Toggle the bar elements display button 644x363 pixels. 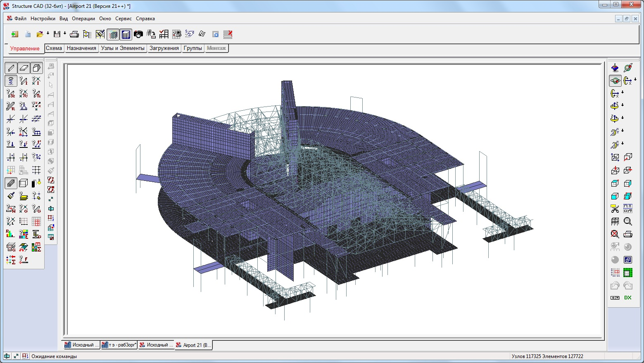11,68
